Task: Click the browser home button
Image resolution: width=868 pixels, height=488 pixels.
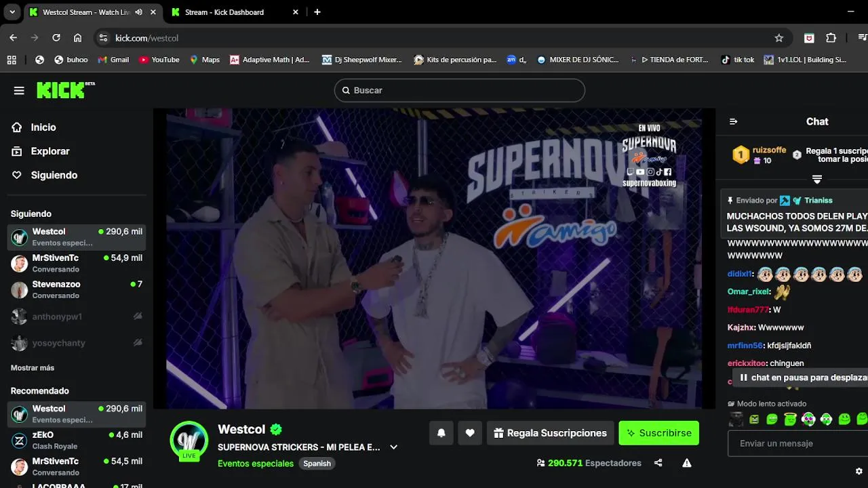Action: click(77, 38)
